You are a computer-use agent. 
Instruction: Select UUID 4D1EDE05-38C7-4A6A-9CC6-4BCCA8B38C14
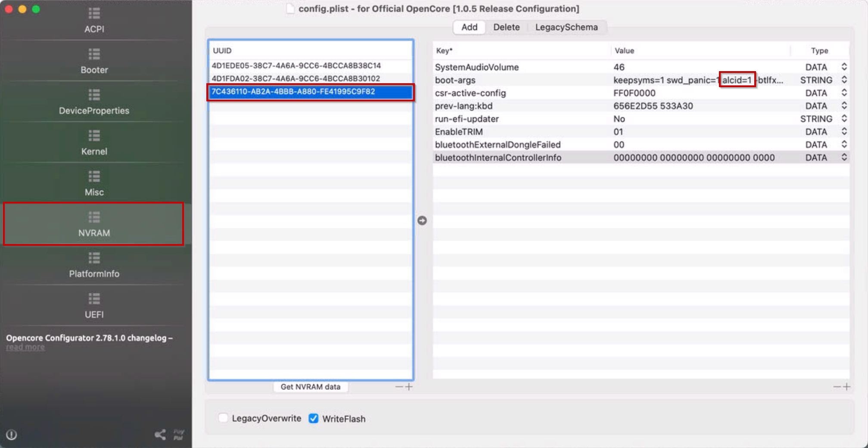[296, 66]
